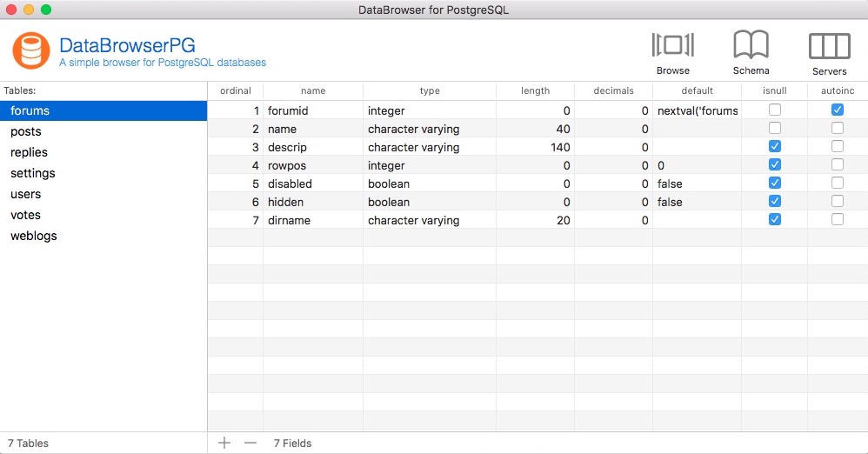The width and height of the screenshot is (868, 454).
Task: Close the DataBrowser window
Action: (11, 10)
